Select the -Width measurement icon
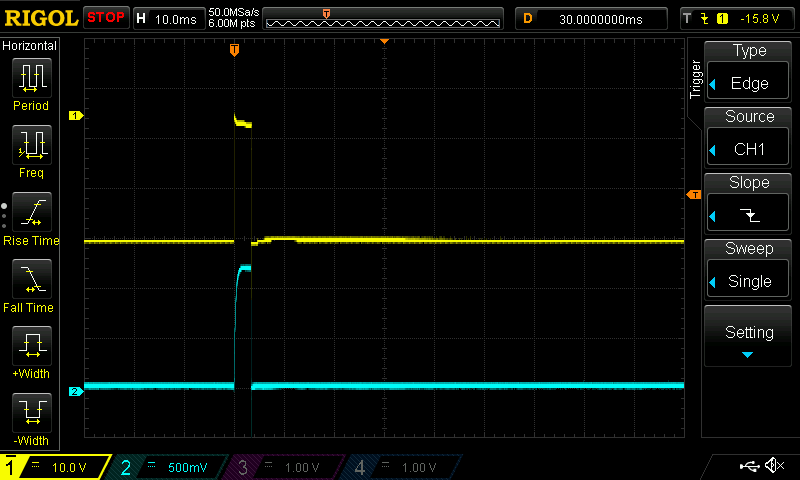Screen dimensions: 800x480 tap(30, 418)
